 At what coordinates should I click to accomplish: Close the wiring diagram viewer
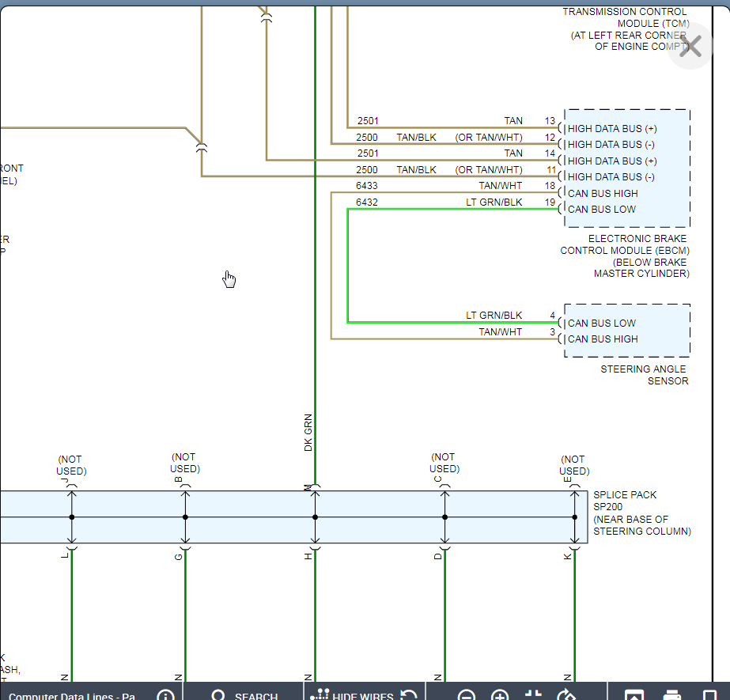click(690, 47)
